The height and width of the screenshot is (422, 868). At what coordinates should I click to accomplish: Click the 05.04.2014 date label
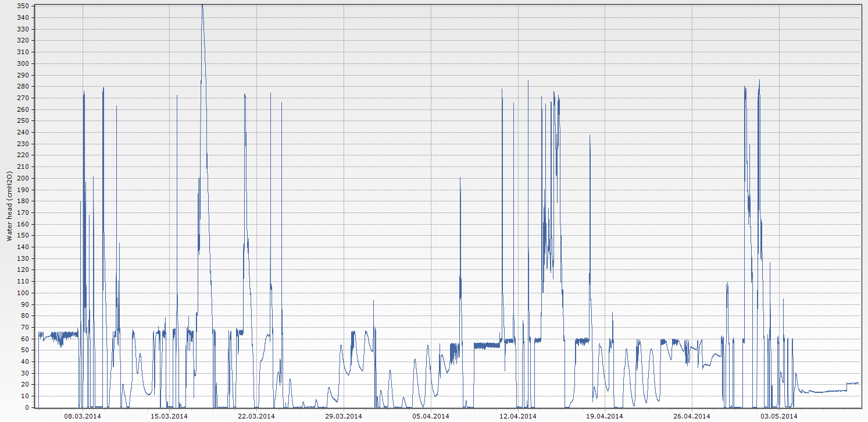431,416
